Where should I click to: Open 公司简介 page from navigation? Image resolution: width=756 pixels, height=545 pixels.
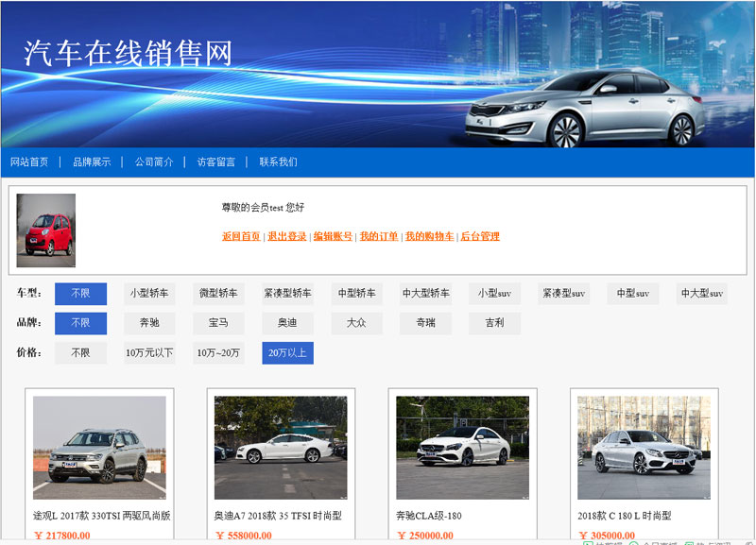tap(154, 162)
